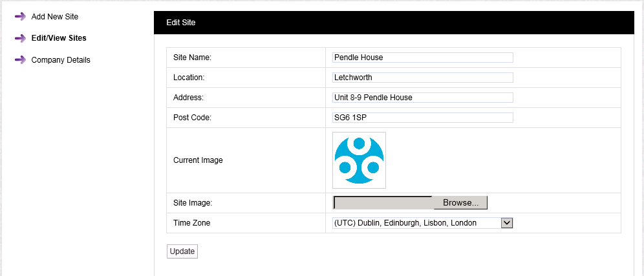Click the Post Code field showing SG6 1SP

click(x=422, y=118)
